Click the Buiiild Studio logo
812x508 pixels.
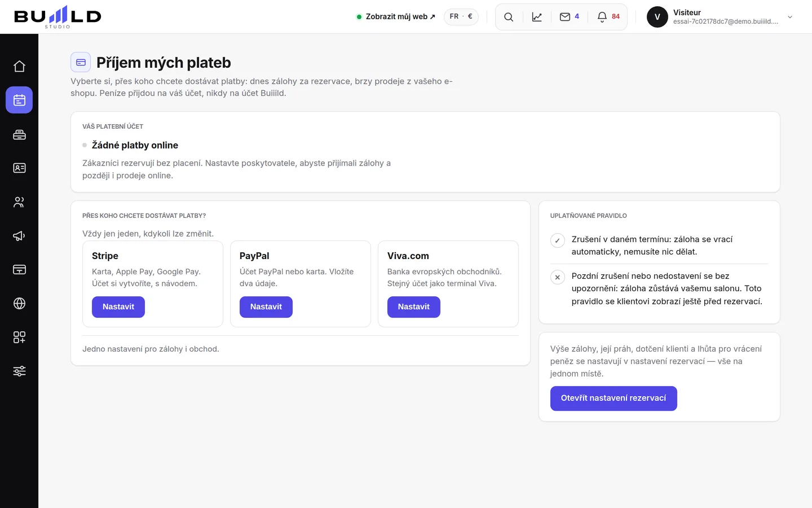pyautogui.click(x=58, y=17)
